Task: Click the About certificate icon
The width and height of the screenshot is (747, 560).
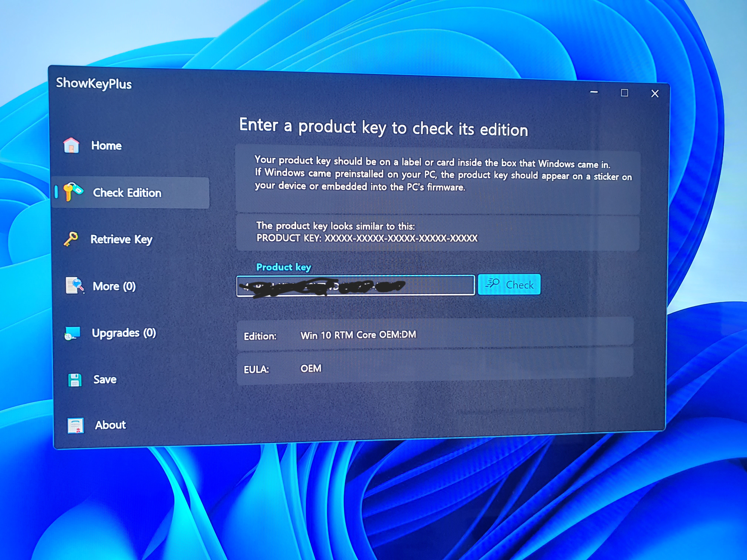Action: tap(76, 425)
